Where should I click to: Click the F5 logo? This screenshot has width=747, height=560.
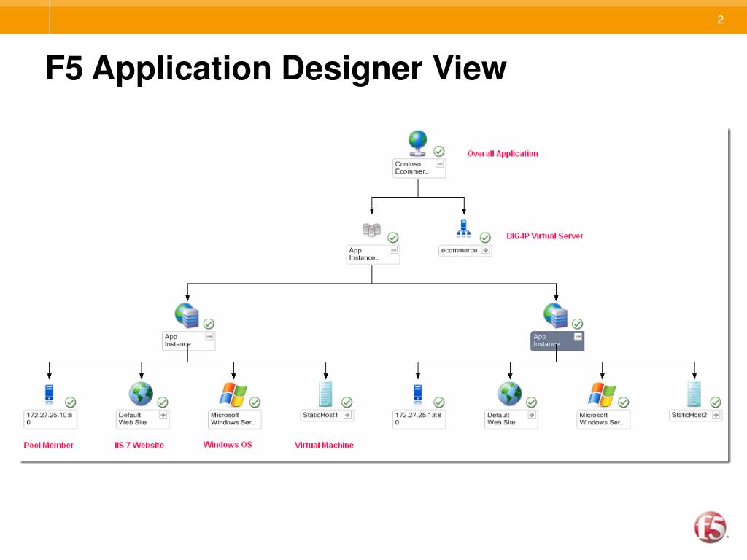click(711, 527)
